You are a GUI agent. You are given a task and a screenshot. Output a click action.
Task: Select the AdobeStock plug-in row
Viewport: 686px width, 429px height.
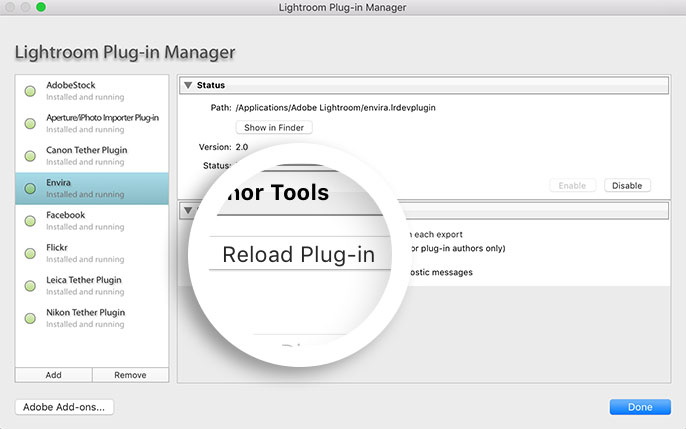point(92,91)
